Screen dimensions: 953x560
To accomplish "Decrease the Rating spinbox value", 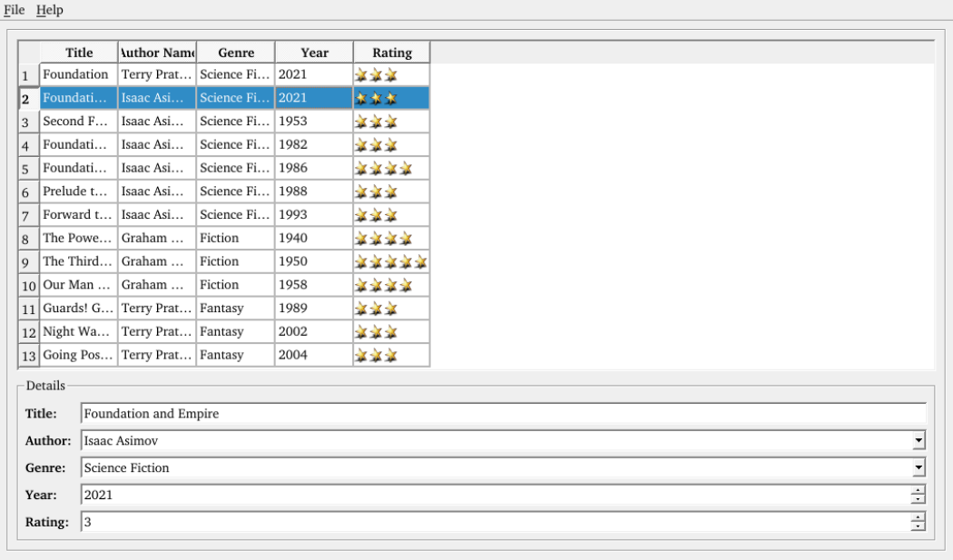I will [x=919, y=526].
